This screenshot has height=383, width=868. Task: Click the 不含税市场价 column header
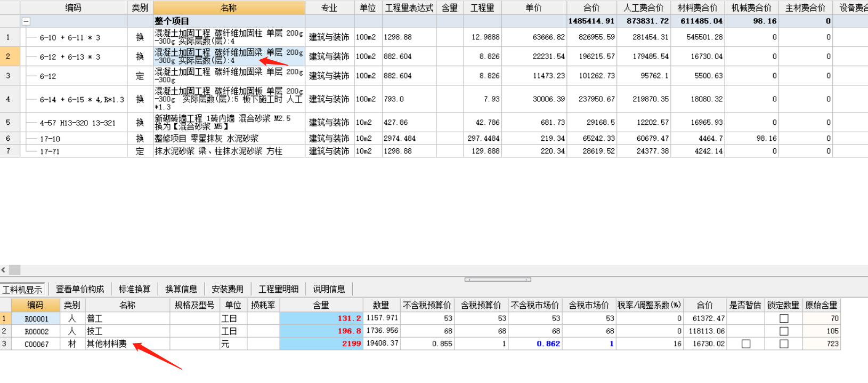pos(535,305)
